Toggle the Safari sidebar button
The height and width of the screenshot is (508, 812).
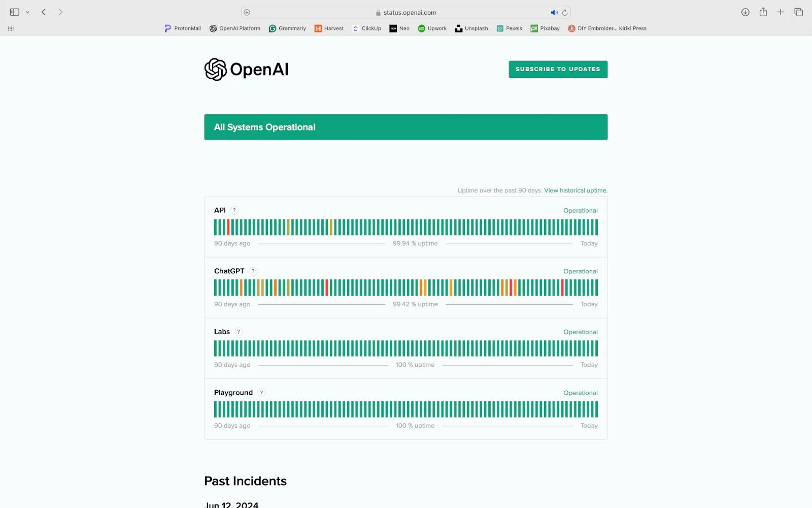pos(14,12)
